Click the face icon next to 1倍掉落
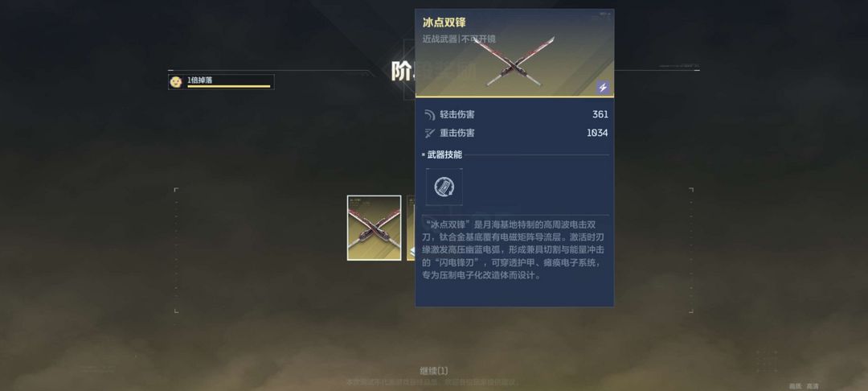 coord(176,82)
